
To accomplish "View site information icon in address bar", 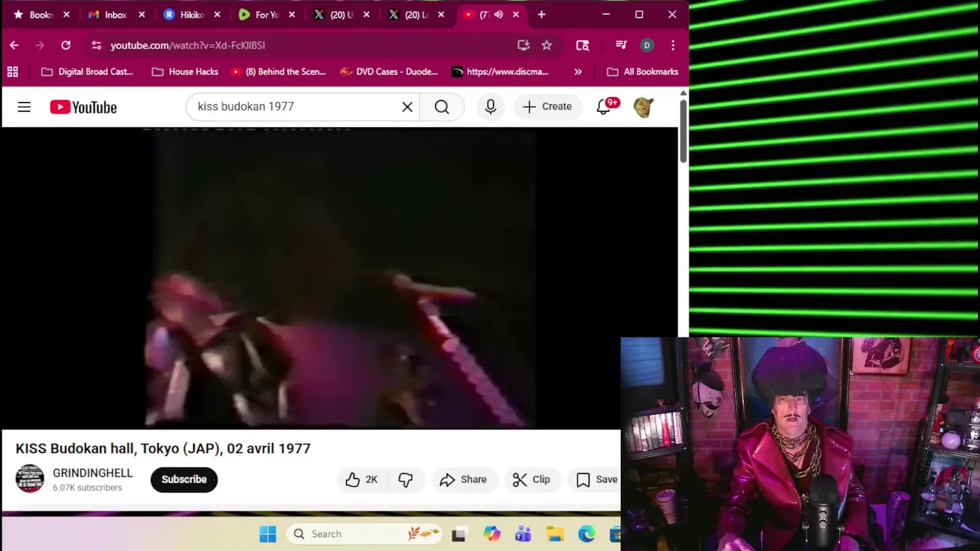I will (96, 45).
